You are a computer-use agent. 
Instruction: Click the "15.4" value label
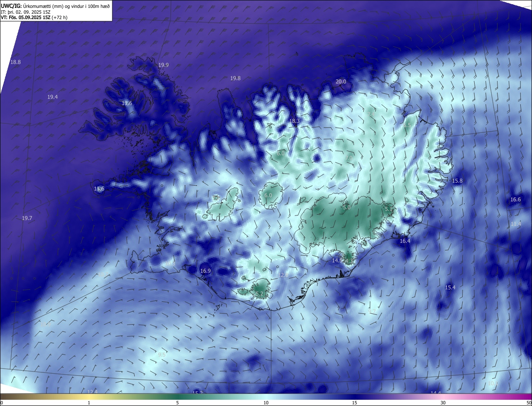450,287
